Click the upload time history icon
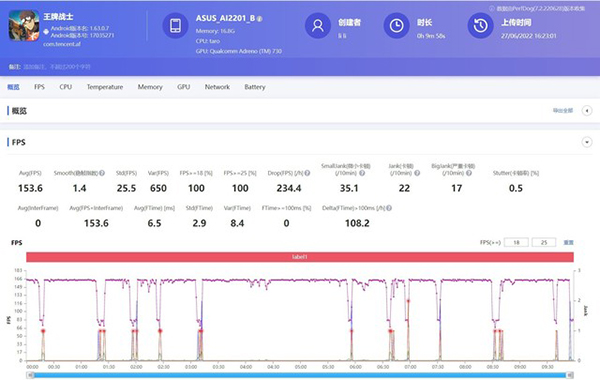This screenshot has height=380, width=600. pyautogui.click(x=481, y=26)
